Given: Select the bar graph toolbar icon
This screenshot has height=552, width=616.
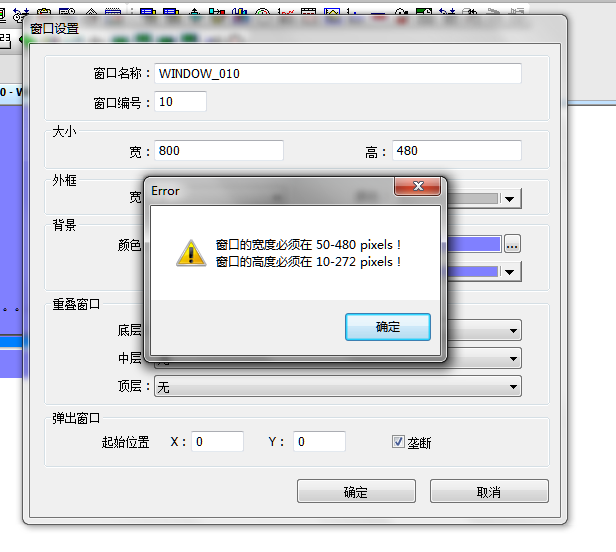Looking at the screenshot, I should 240,12.
